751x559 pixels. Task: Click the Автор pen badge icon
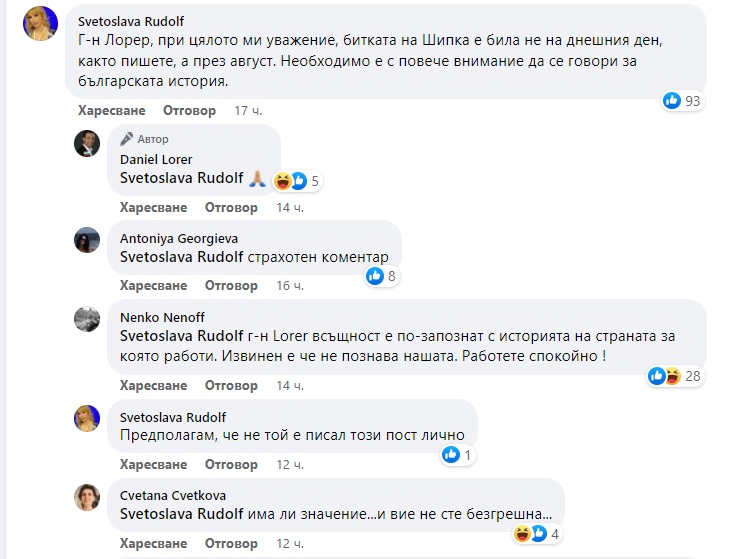click(126, 139)
